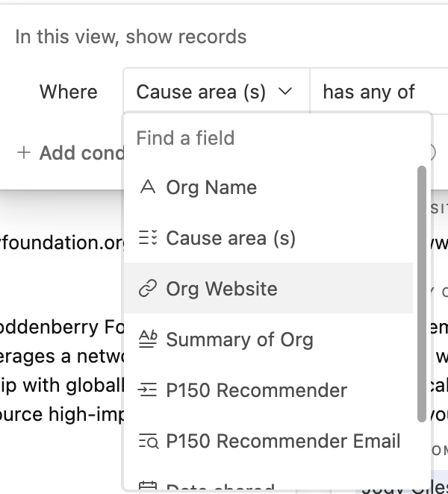Select Org Website from the field list
Screen dimensions: 448x494
point(268,288)
